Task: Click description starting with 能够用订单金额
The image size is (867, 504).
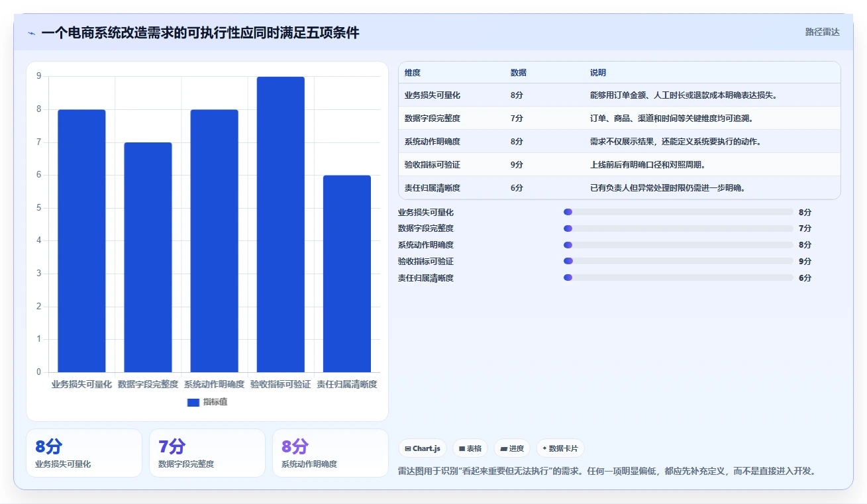Action: 684,95
